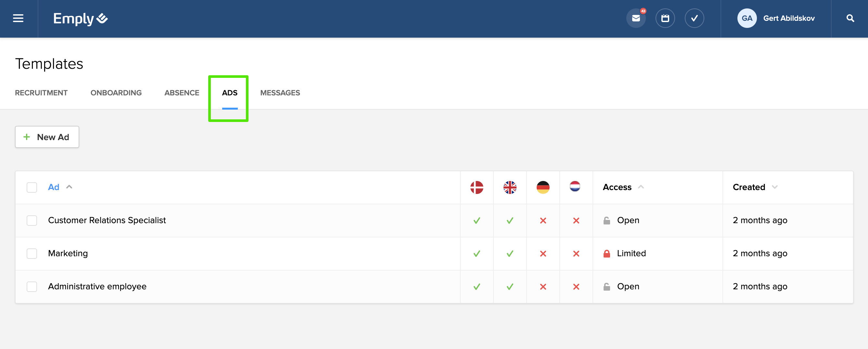The image size is (868, 349).
Task: Sort by Ad column arrow
Action: (x=69, y=187)
